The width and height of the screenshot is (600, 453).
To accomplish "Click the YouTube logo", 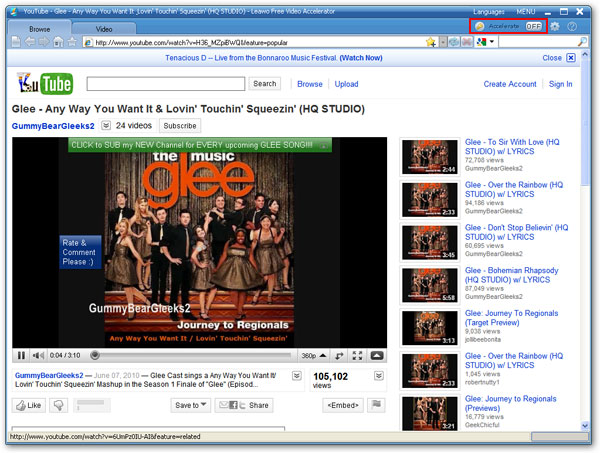I will (45, 83).
